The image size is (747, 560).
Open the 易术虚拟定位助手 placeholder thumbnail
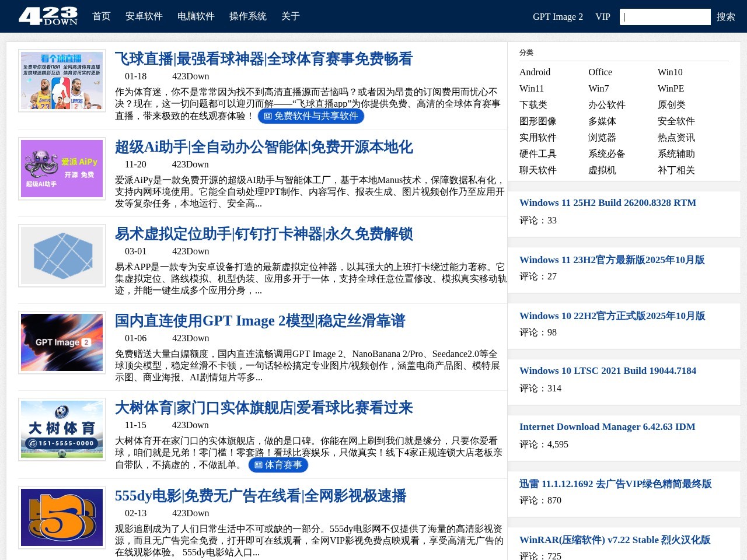tap(62, 256)
